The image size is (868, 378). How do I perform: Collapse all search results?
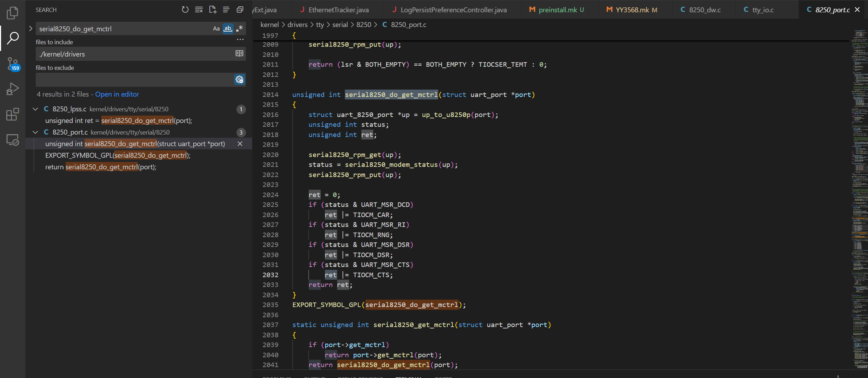240,10
